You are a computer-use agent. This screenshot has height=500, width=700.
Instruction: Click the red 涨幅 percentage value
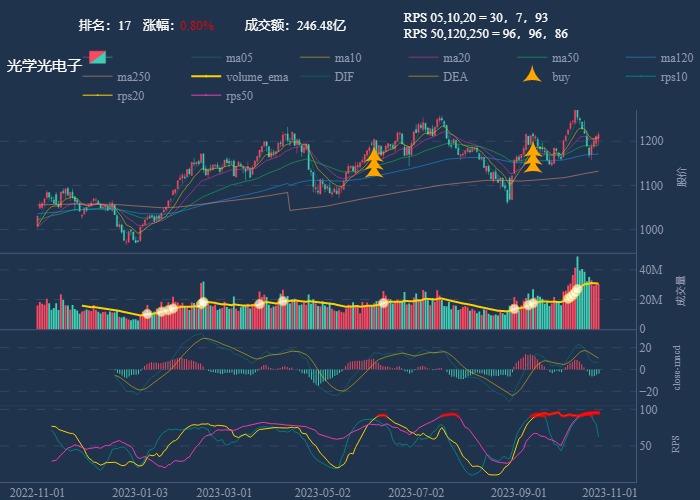pos(197,25)
